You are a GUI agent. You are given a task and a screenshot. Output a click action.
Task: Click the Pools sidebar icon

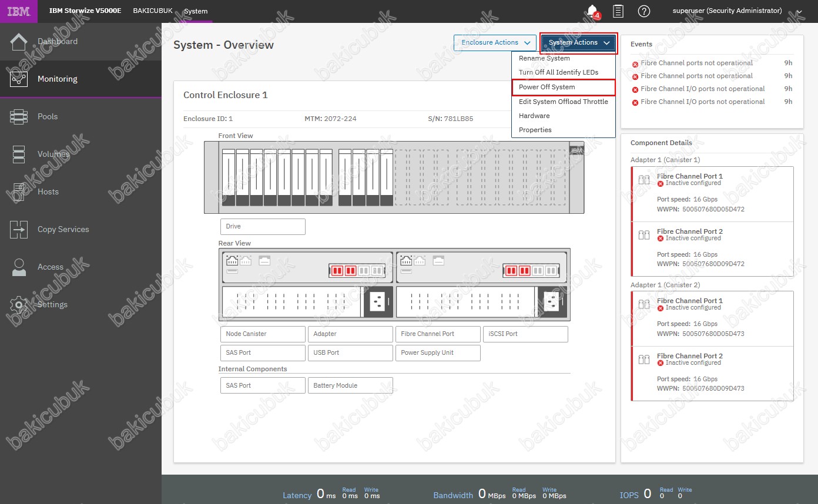coord(19,116)
